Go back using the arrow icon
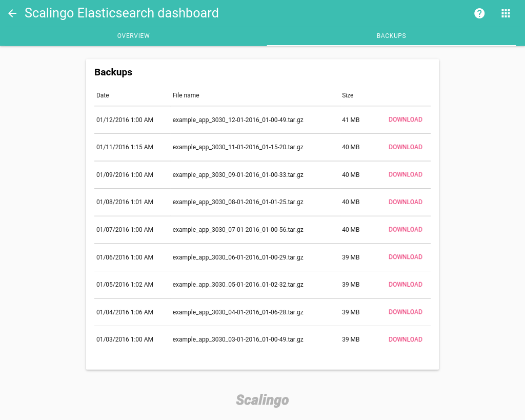The width and height of the screenshot is (525, 420). click(x=12, y=13)
